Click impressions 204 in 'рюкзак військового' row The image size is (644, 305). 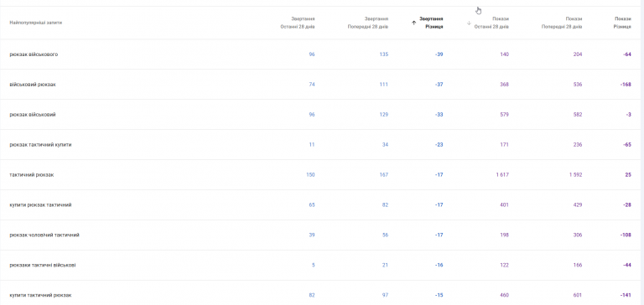pos(578,54)
